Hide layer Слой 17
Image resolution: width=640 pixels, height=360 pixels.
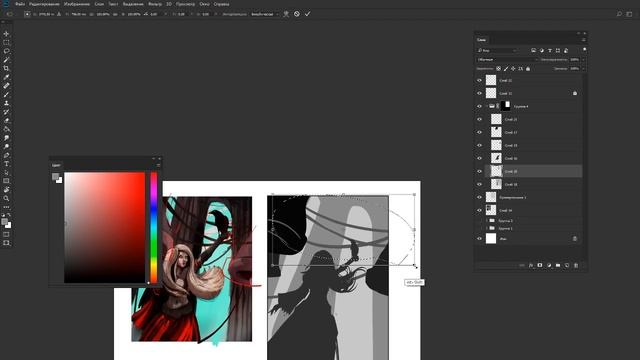(480, 132)
